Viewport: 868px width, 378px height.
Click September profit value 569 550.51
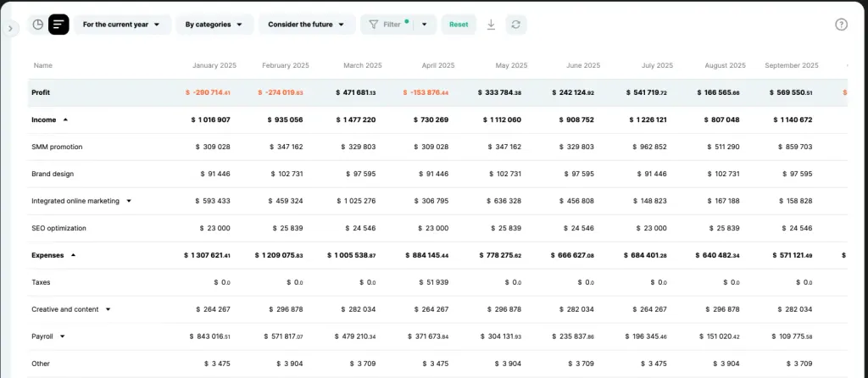coord(791,92)
